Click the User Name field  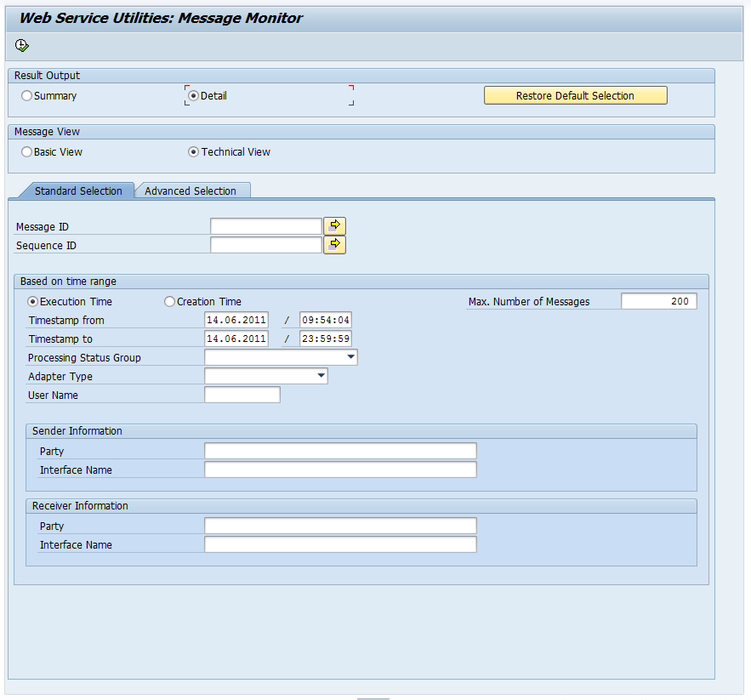click(x=242, y=395)
